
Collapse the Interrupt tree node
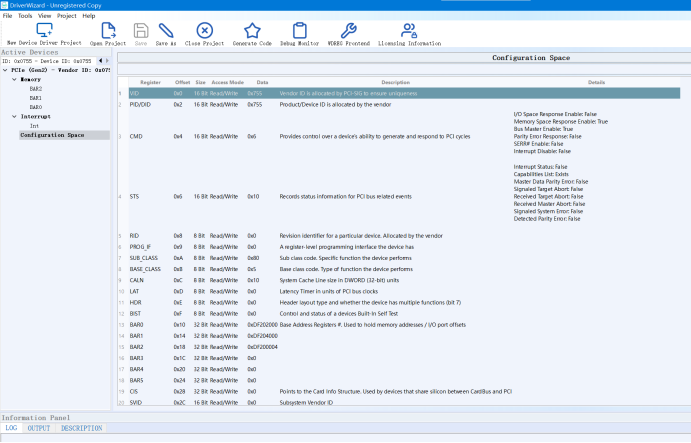tap(13, 116)
